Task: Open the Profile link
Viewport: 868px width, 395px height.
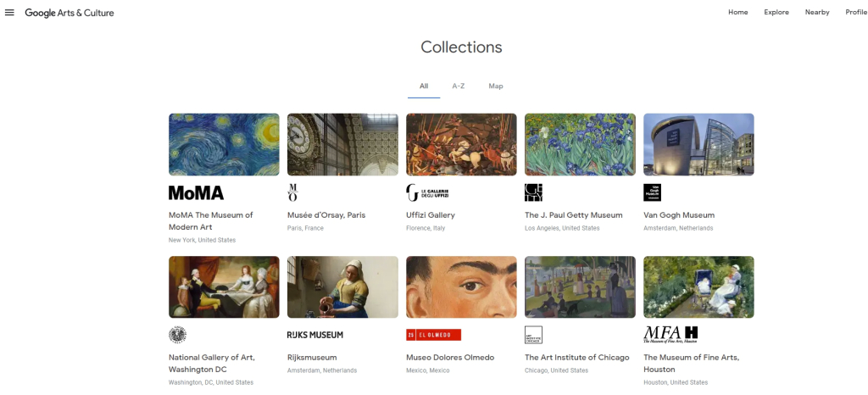Action: pyautogui.click(x=855, y=12)
